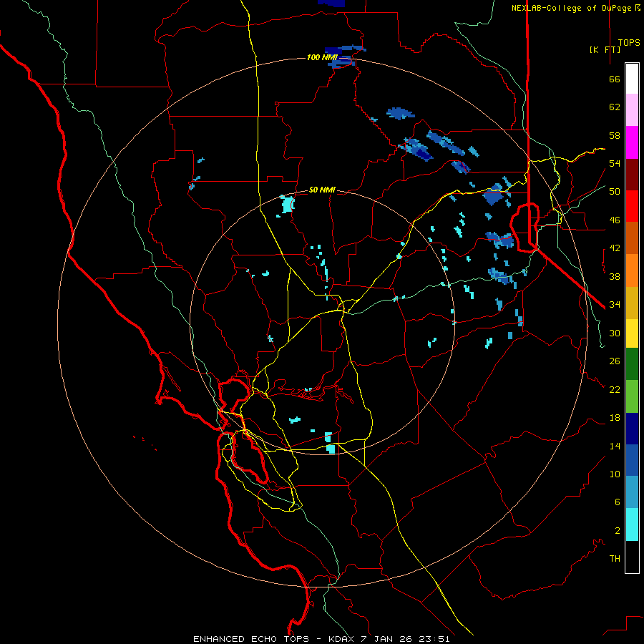Click the 26 legend value
Screen dimensions: 644x644
615,361
